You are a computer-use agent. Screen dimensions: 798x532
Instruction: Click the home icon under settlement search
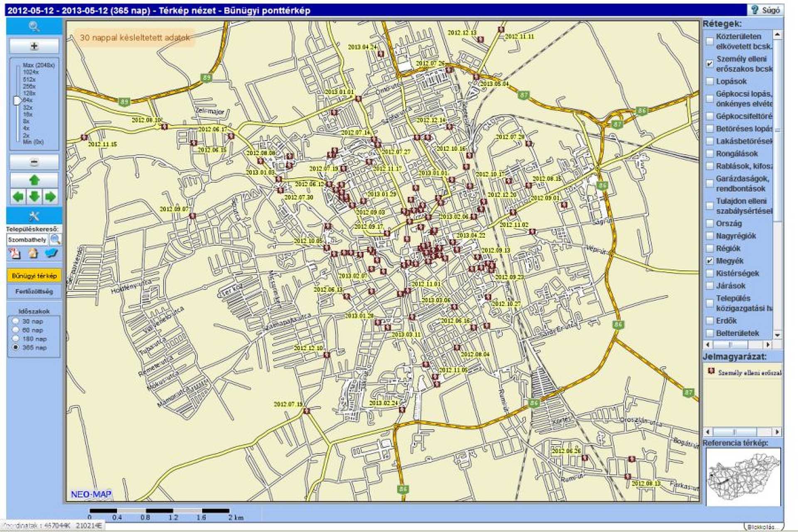point(33,253)
